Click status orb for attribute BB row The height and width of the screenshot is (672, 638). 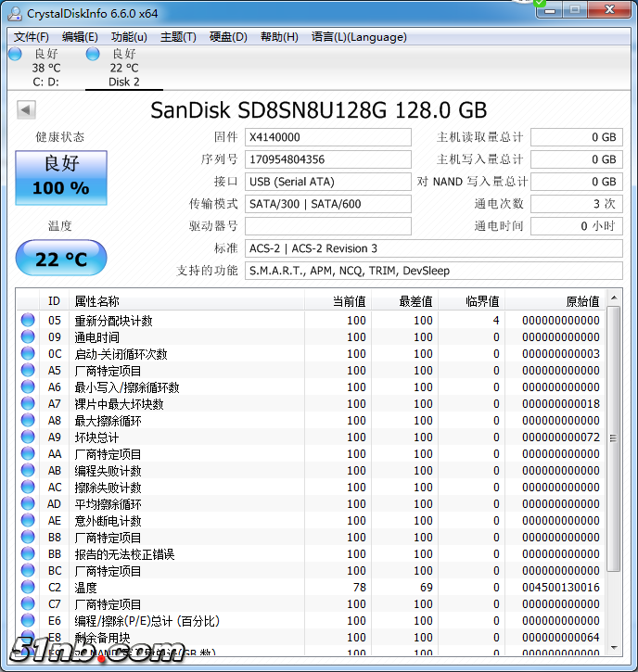(x=28, y=554)
